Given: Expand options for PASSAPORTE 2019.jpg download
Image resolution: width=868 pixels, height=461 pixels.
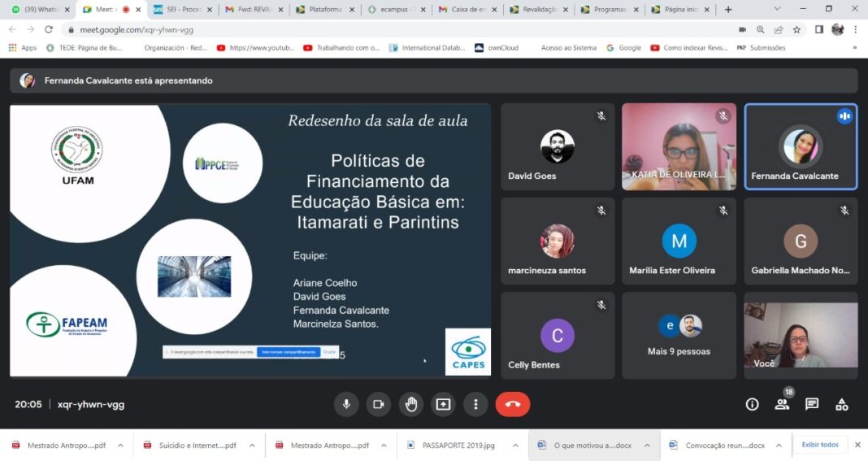Looking at the screenshot, I should click(x=515, y=445).
